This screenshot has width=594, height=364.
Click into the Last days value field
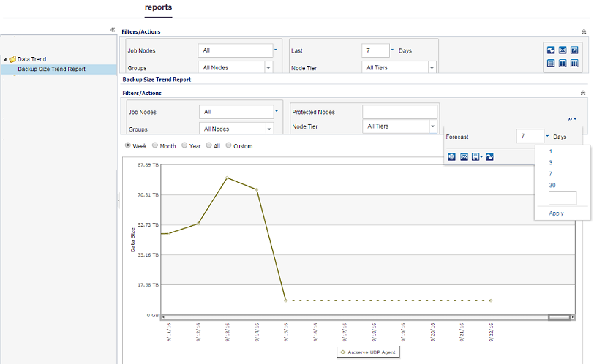(x=375, y=50)
